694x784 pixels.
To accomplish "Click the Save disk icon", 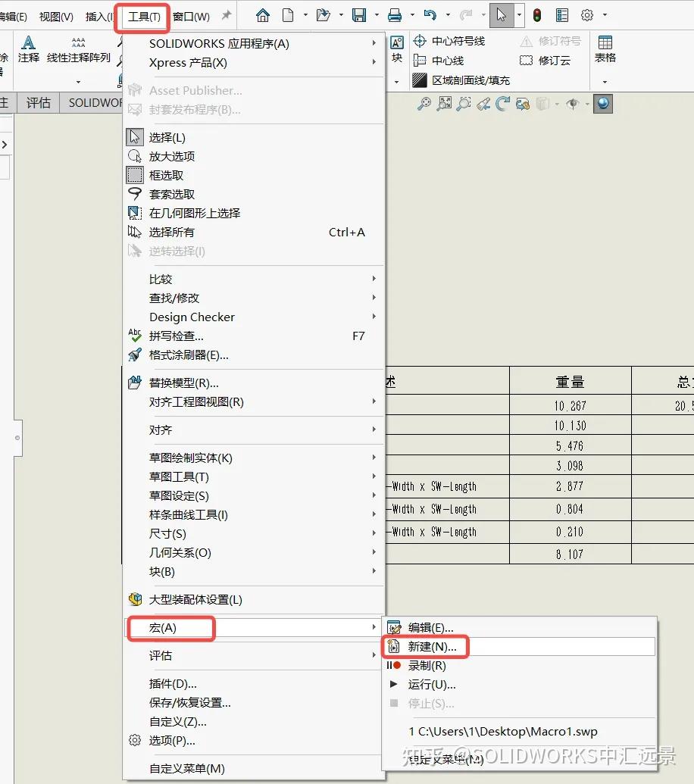I will tap(359, 15).
